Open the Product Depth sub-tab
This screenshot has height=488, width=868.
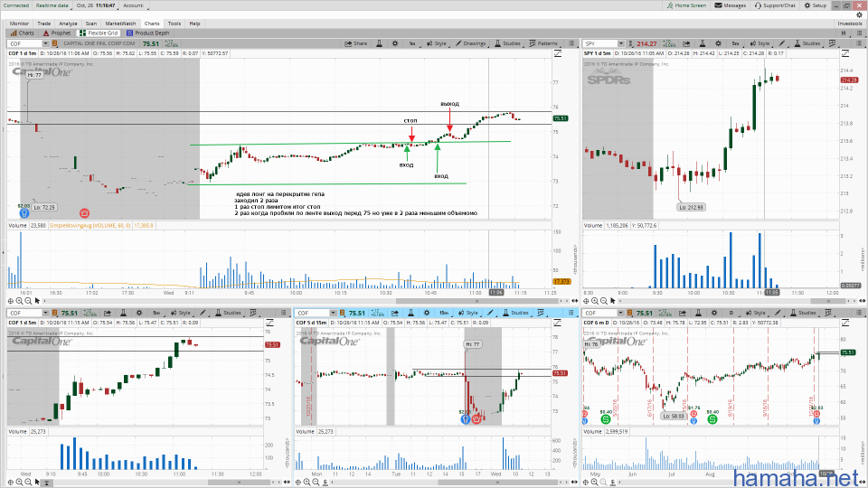click(147, 33)
